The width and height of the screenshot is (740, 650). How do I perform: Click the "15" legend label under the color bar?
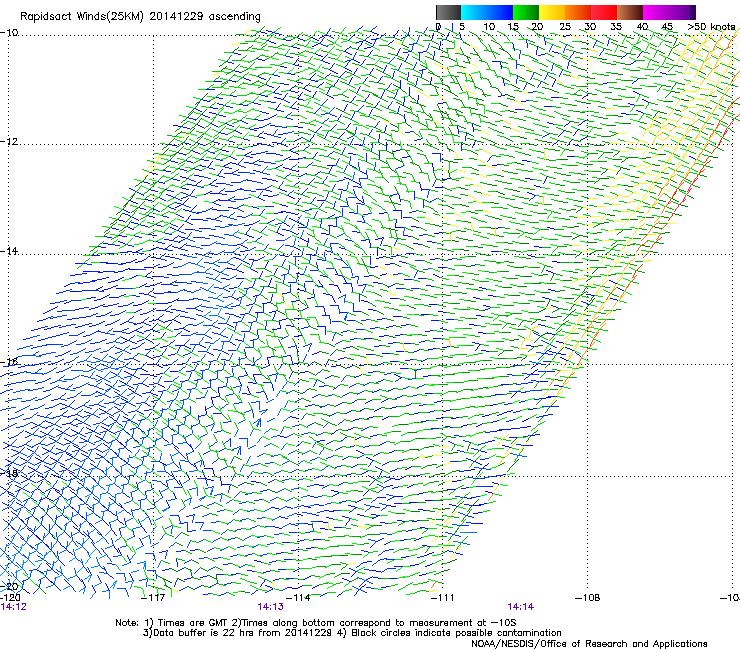(x=513, y=27)
